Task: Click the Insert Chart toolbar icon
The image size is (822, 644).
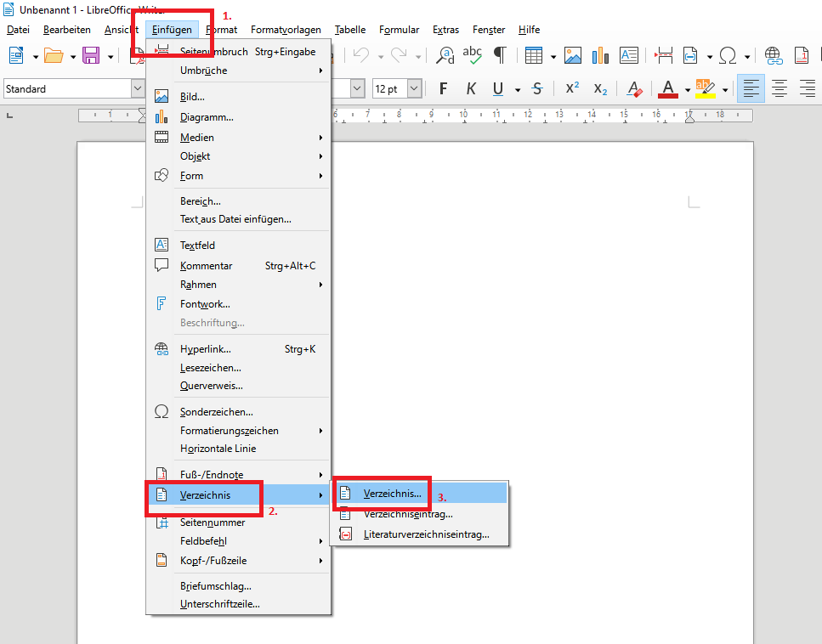Action: (600, 55)
